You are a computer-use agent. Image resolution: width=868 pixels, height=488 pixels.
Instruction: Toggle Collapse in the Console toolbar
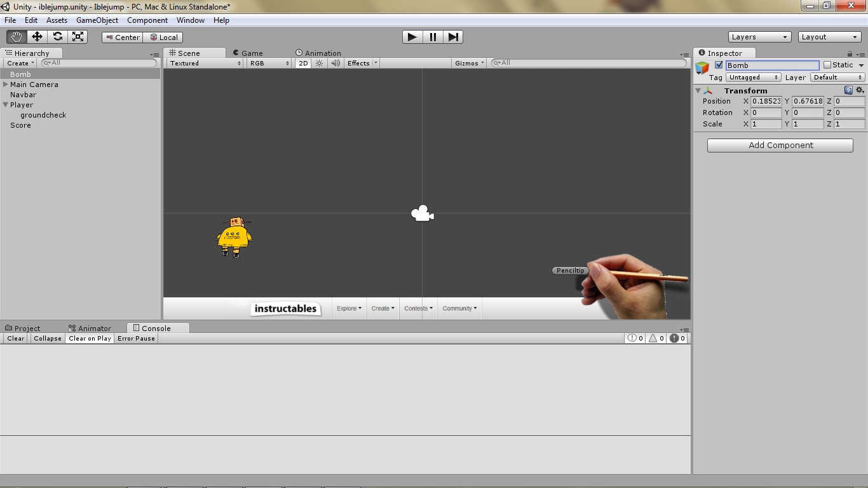pos(48,339)
